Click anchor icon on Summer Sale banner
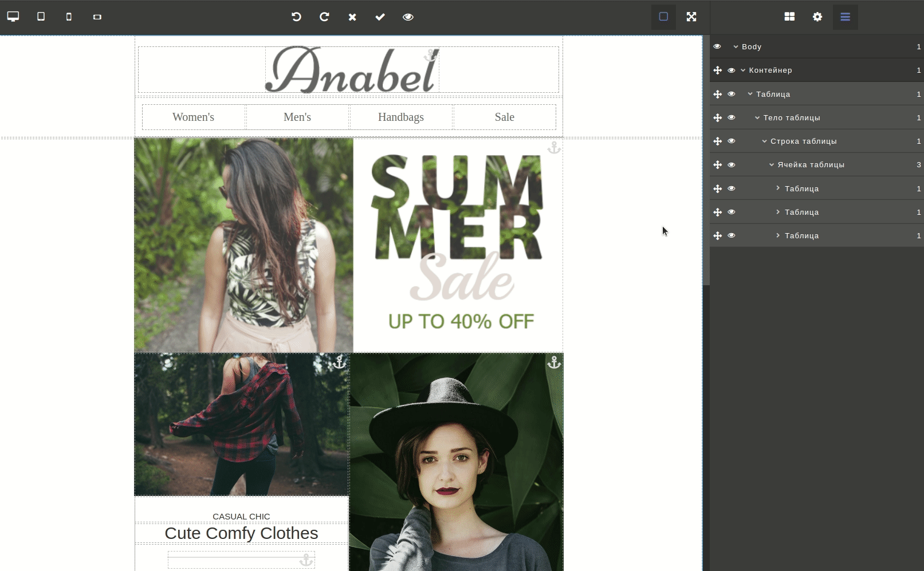 554,148
